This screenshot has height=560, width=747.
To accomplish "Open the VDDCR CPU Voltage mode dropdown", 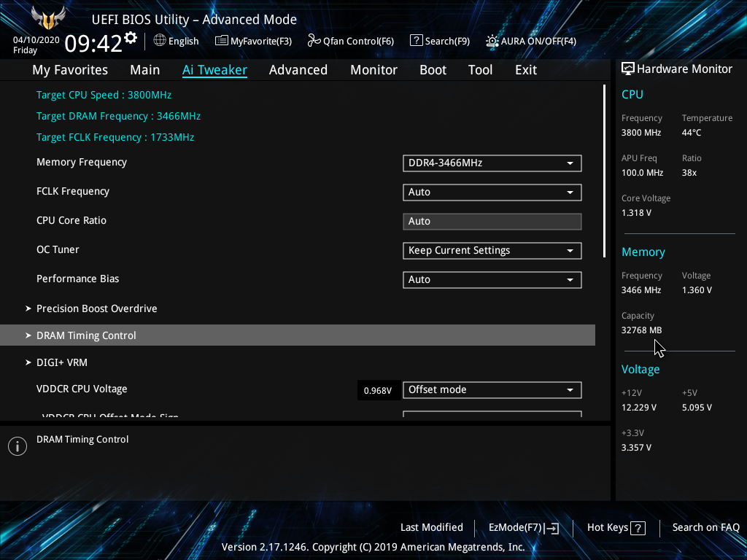I will click(x=492, y=390).
